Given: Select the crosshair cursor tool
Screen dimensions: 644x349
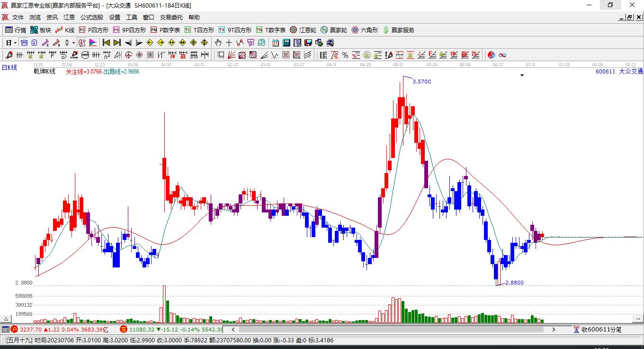Looking at the screenshot, I should click(x=229, y=43).
